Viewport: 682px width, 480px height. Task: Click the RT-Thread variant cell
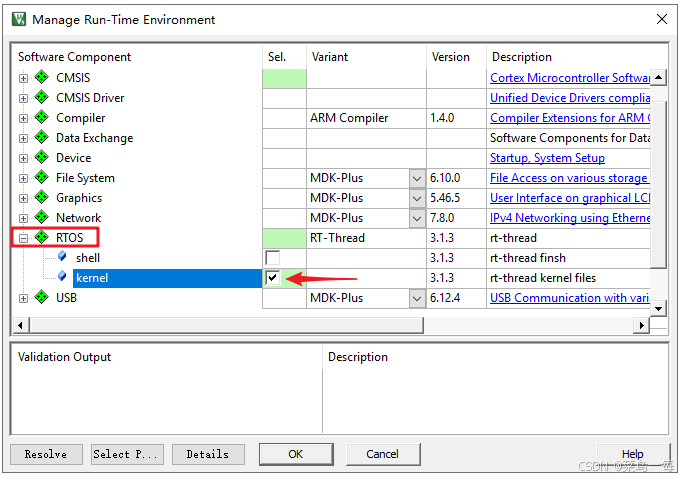366,238
